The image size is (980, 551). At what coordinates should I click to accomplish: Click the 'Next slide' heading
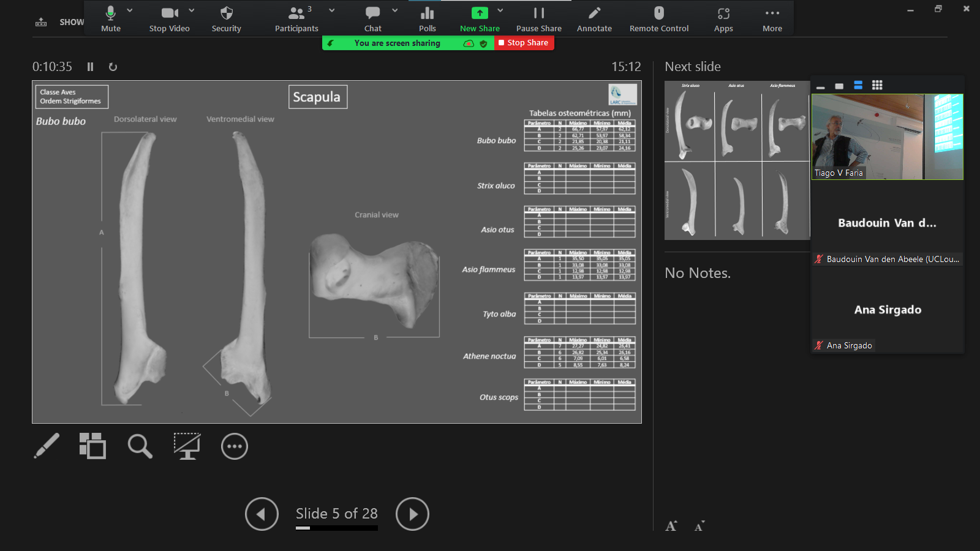[693, 67]
